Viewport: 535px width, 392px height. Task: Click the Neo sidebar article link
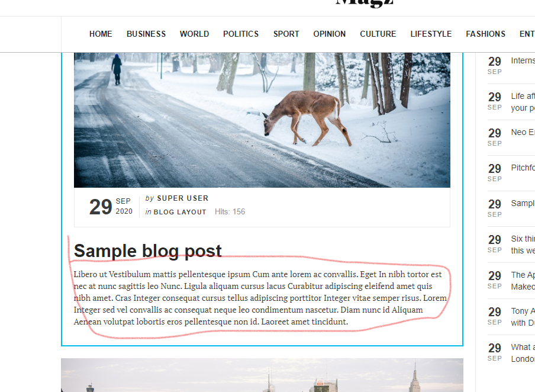(x=523, y=132)
